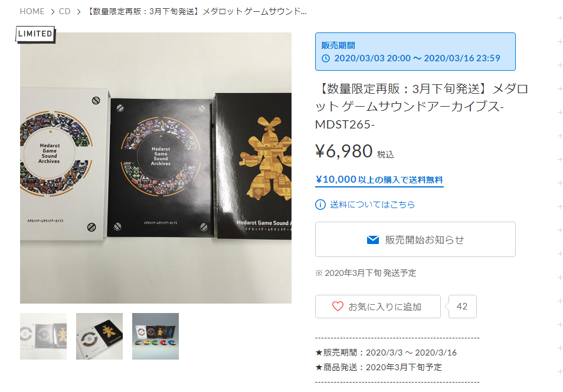Open the 送料についてはこちら link

coord(372,205)
